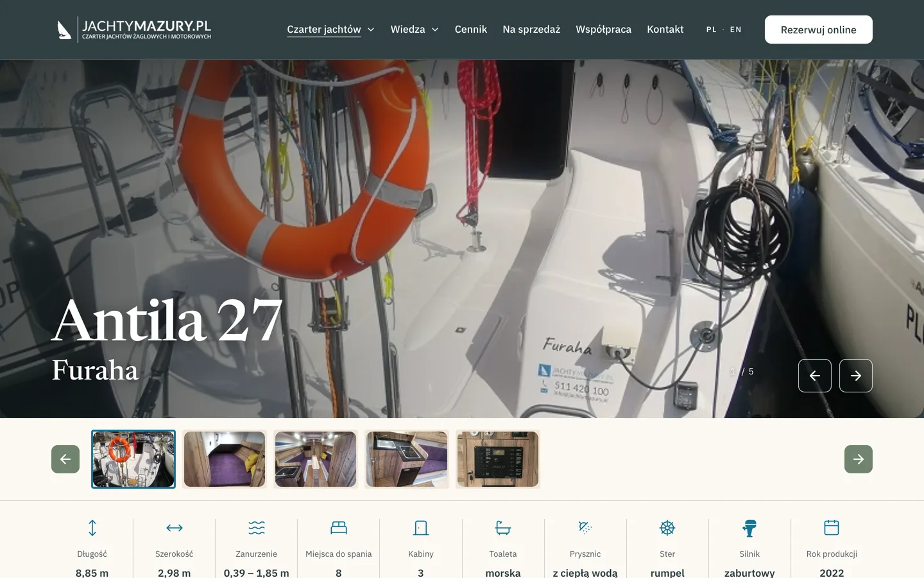
Task: Click the rumpel steering value
Action: [x=667, y=573]
